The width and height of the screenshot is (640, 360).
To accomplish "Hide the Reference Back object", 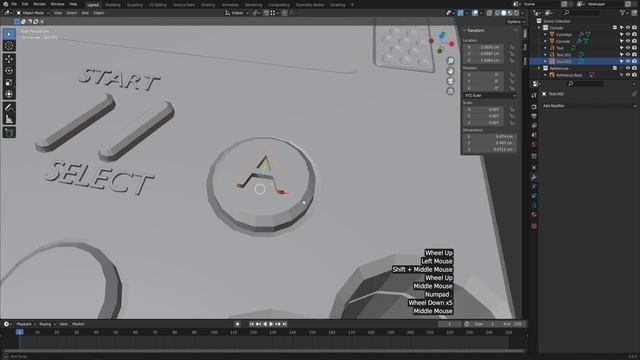I will point(628,75).
